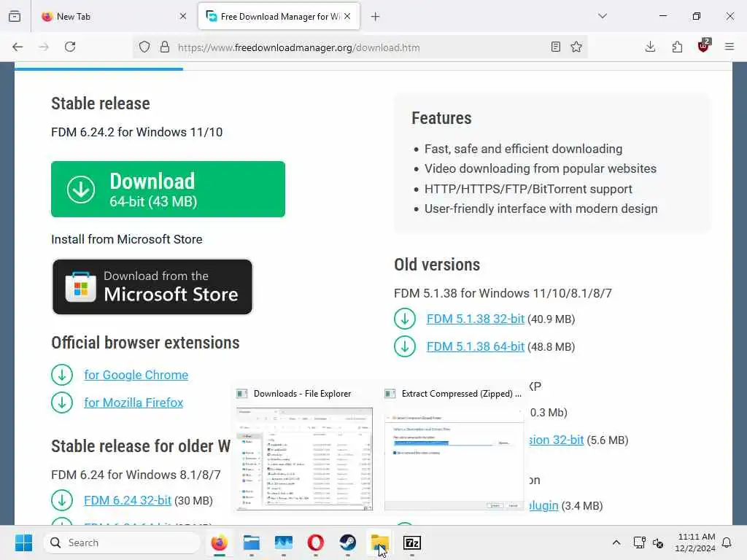Click download arrow icon beside Mozilla Firefox
The width and height of the screenshot is (747, 560).
tap(62, 402)
